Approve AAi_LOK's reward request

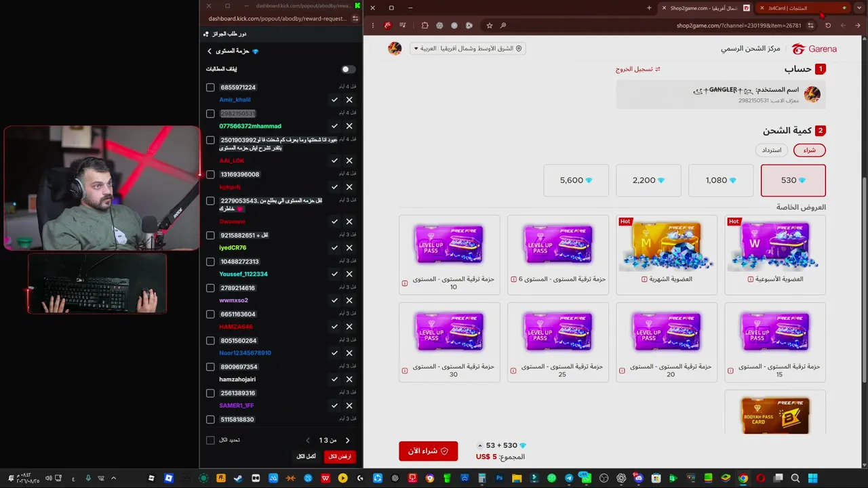334,161
